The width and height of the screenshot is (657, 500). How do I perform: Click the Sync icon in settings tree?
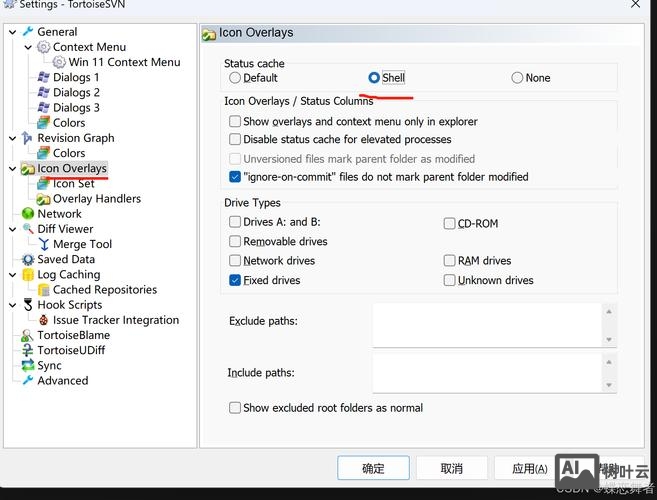28,366
